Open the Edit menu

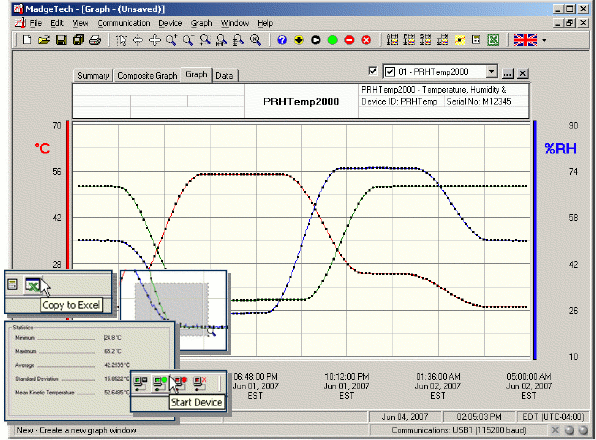pos(57,23)
